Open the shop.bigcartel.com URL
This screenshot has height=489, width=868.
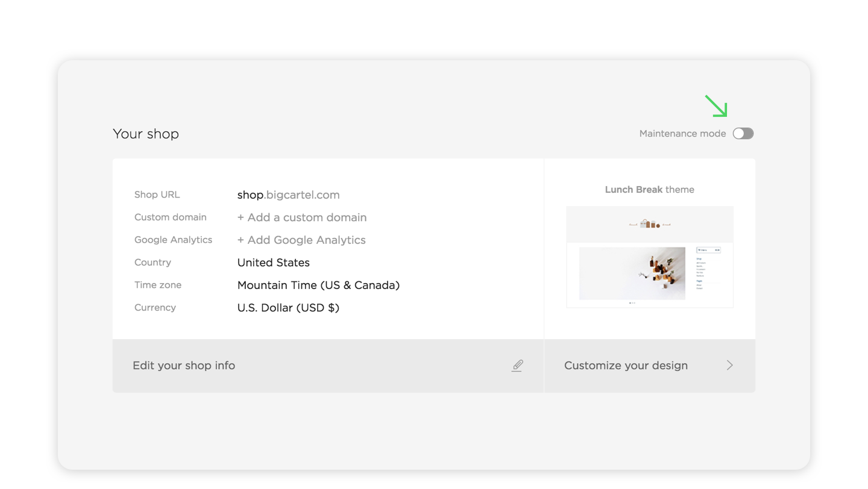(x=288, y=195)
